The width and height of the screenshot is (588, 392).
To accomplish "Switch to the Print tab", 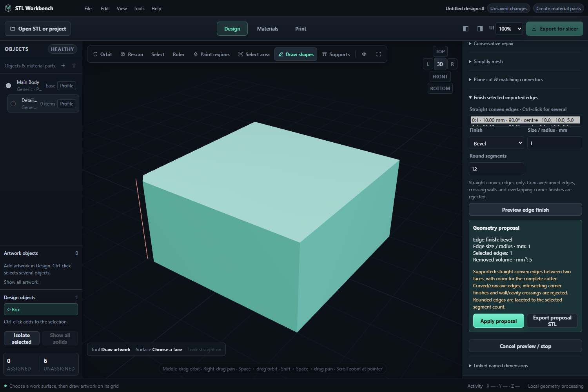I will [301, 29].
